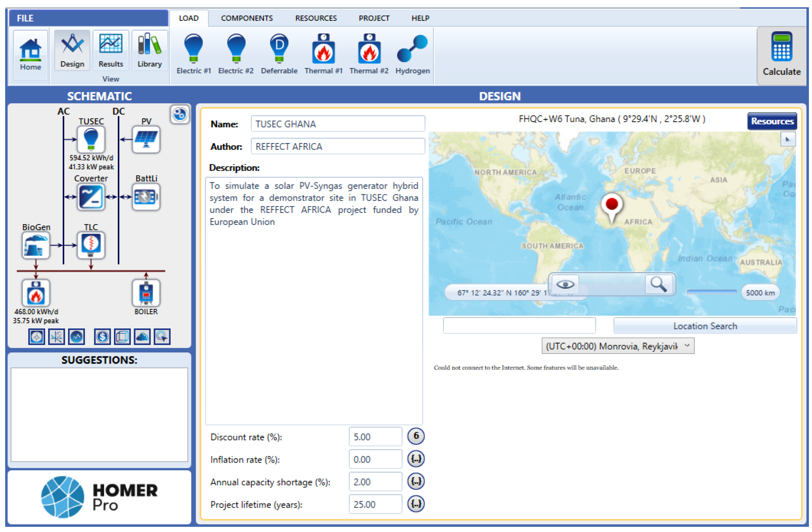The height and width of the screenshot is (532, 812).
Task: Click the 468.00 kWh/d thermal load value
Action: click(36, 312)
